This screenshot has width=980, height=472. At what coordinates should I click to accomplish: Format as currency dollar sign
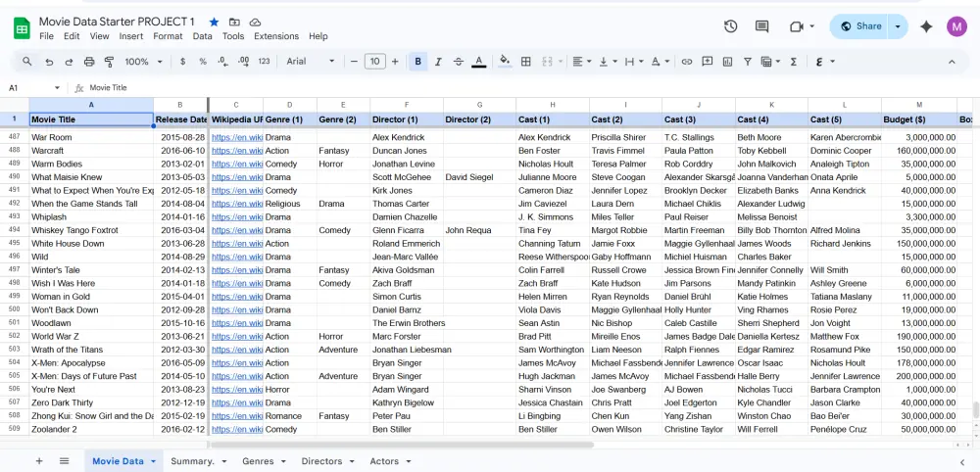pos(182,62)
